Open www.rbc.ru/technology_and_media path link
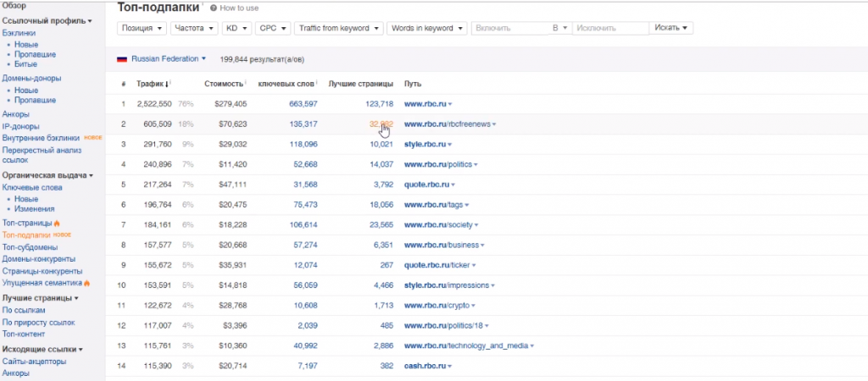 tap(466, 345)
